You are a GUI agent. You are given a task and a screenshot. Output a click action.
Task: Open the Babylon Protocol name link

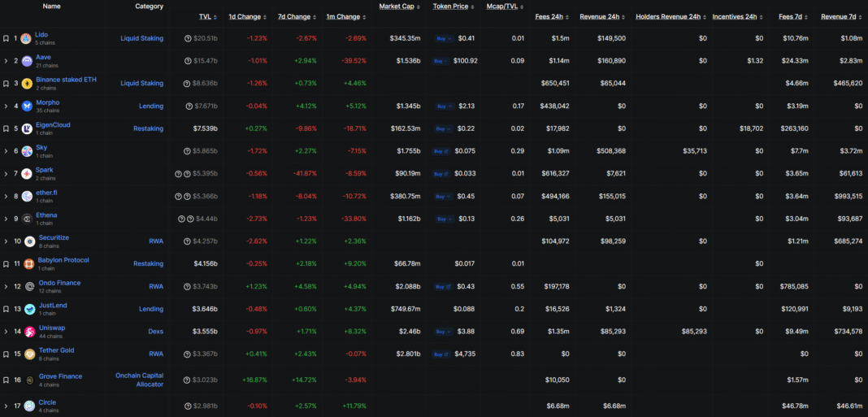click(63, 260)
